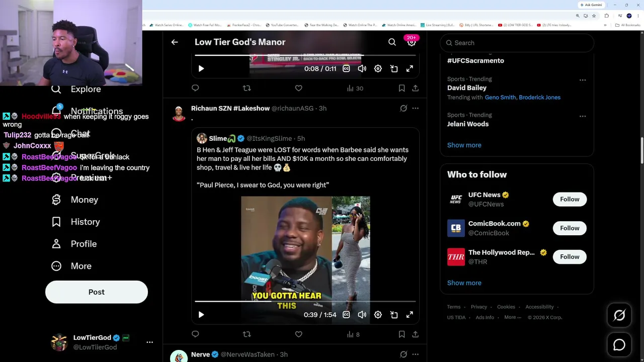Open Grok actions on Nerve post
This screenshot has height=362, width=644.
pos(404,354)
